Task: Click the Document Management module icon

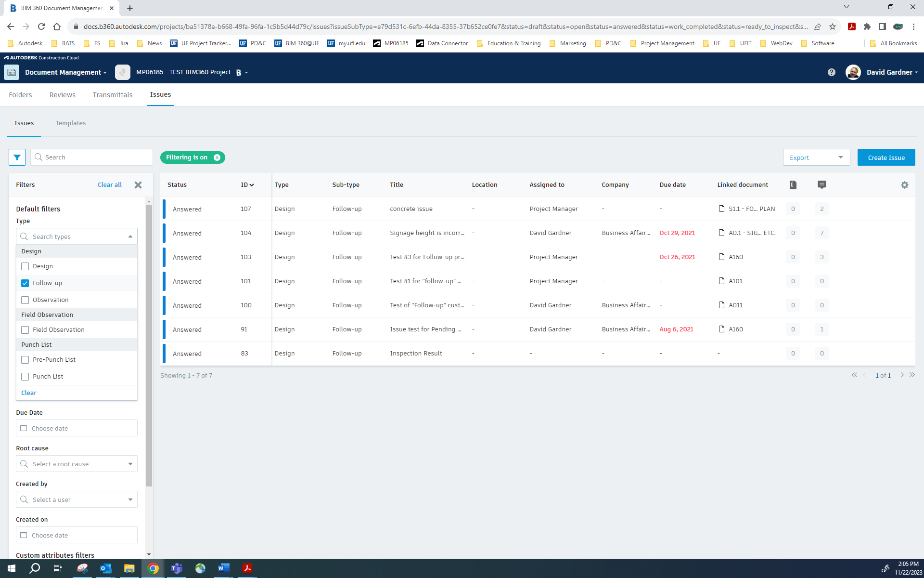Action: pos(12,72)
